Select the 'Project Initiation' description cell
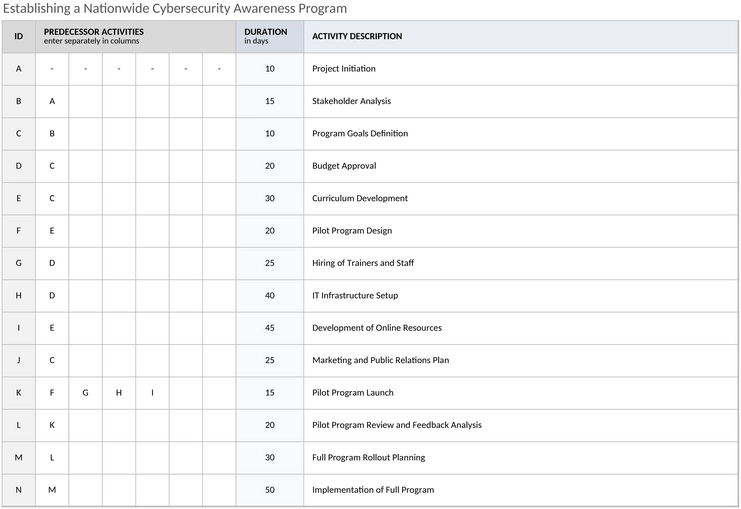The image size is (741, 509). pyautogui.click(x=521, y=69)
